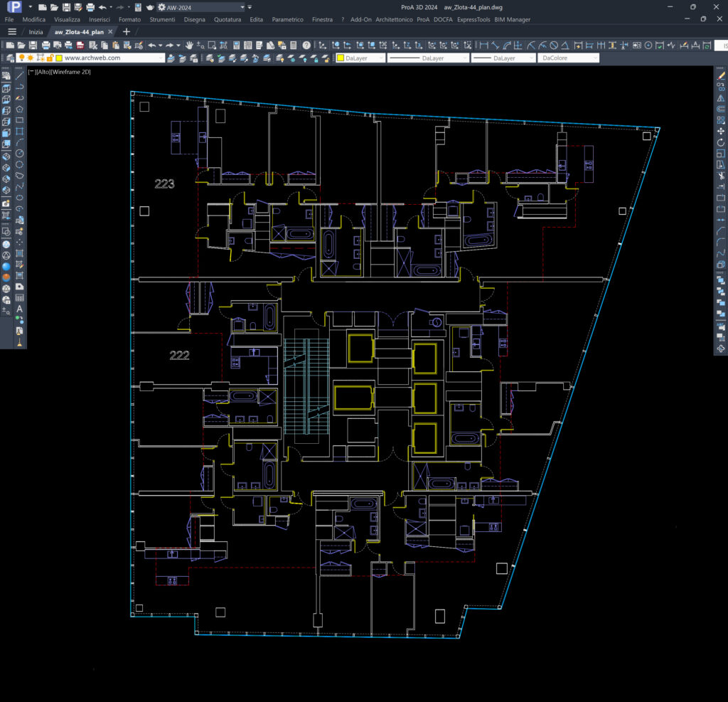Click the Print icon in standard toolbar
The height and width of the screenshot is (702, 728).
45,46
